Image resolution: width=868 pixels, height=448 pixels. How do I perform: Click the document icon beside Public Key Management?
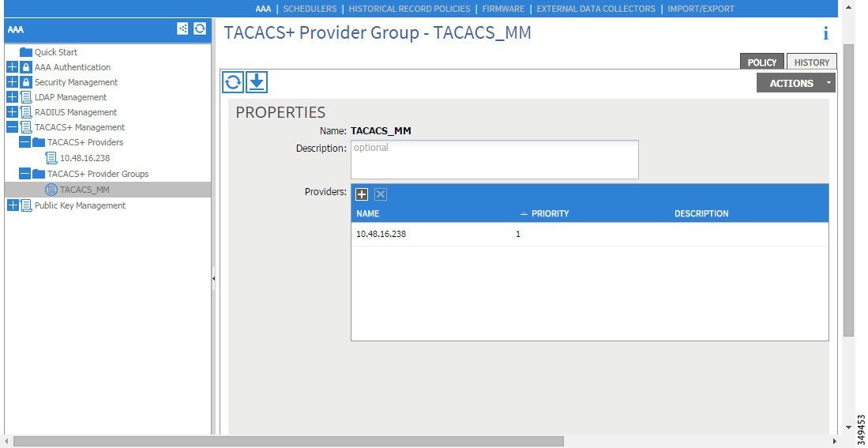click(x=26, y=205)
